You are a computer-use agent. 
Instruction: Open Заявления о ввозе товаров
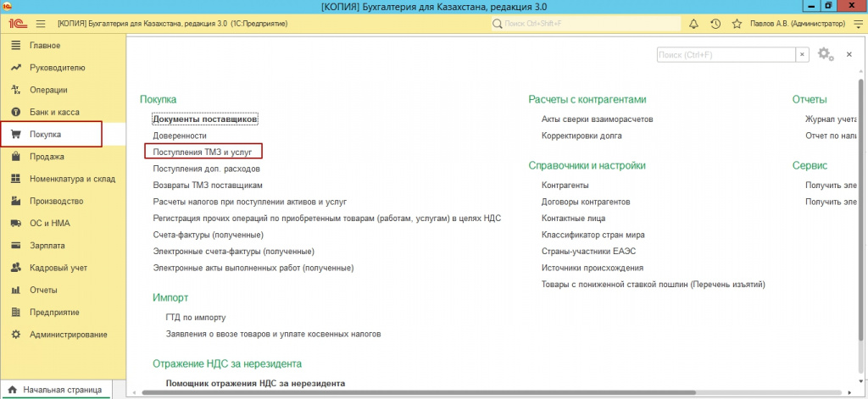click(x=274, y=335)
